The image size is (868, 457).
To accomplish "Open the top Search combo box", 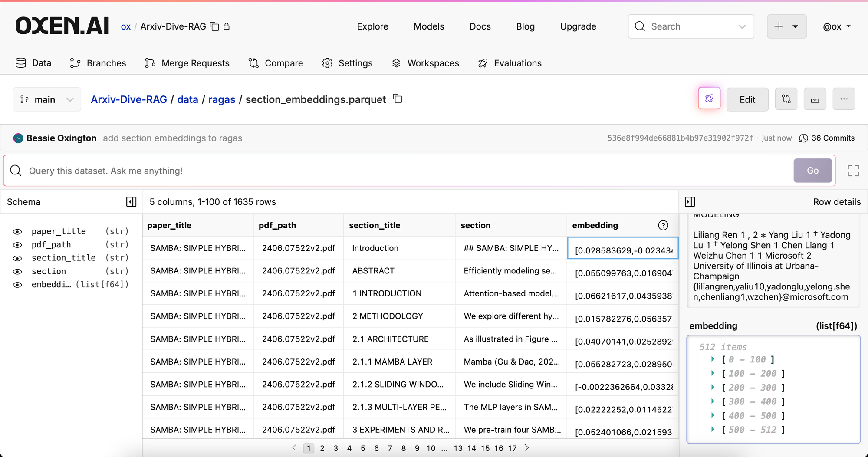I will [x=691, y=26].
